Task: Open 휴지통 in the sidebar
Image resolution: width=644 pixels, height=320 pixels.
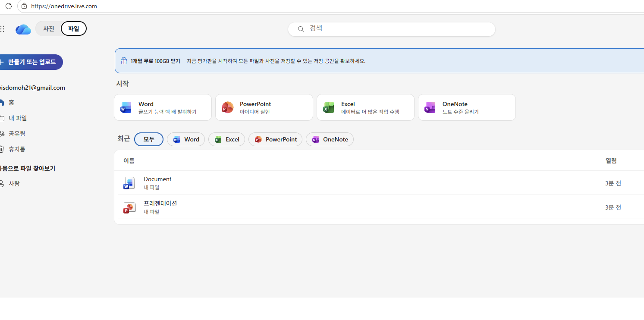Action: coord(17,149)
